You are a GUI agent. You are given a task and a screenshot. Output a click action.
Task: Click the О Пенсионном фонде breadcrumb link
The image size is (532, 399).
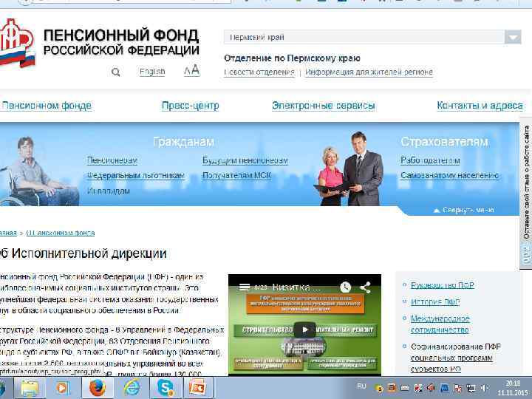[61, 233]
